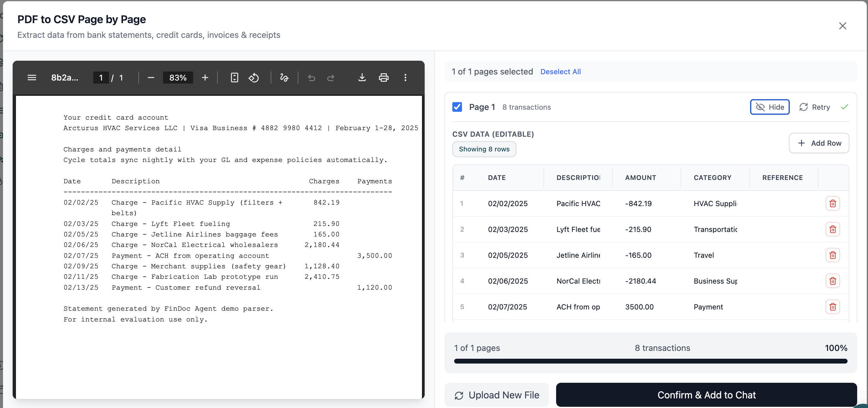Delete the Pacific HVAC transaction row
868x408 pixels.
click(832, 203)
